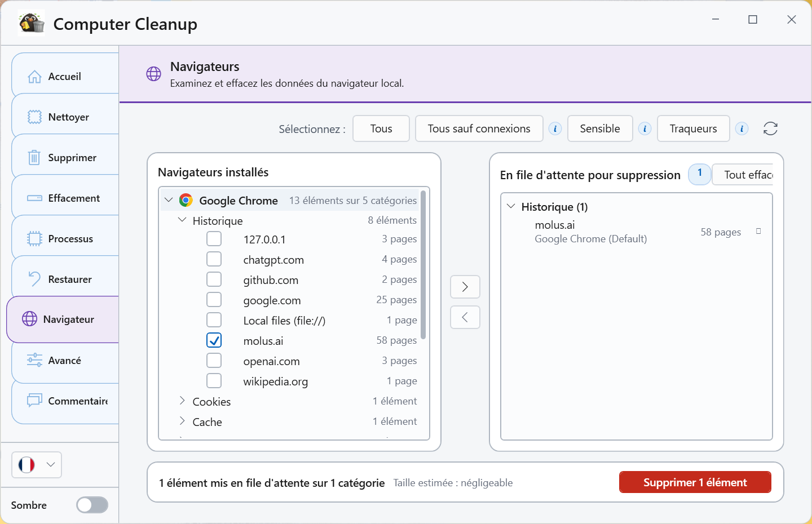Click the French flag icon
The image size is (812, 524).
click(27, 465)
